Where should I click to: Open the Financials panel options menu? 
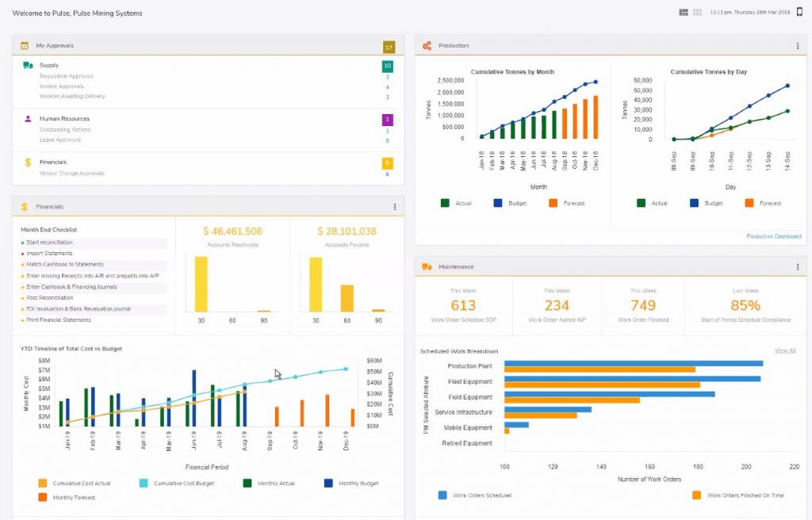[394, 206]
